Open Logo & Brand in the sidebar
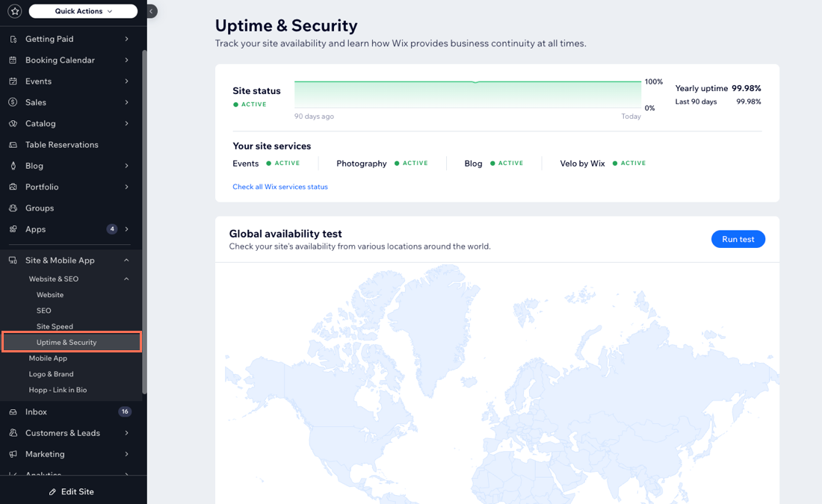The height and width of the screenshot is (504, 822). click(51, 374)
